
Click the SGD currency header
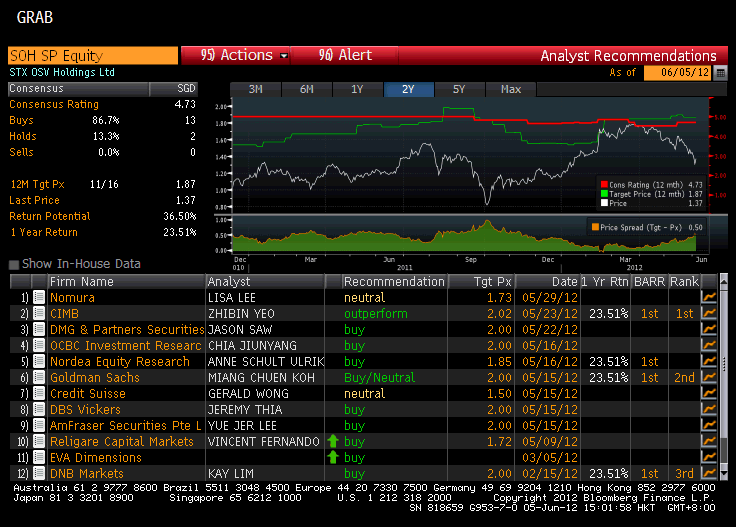186,88
